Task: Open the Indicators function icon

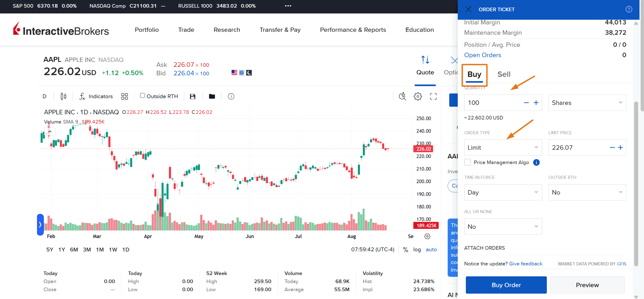Action: [x=82, y=96]
